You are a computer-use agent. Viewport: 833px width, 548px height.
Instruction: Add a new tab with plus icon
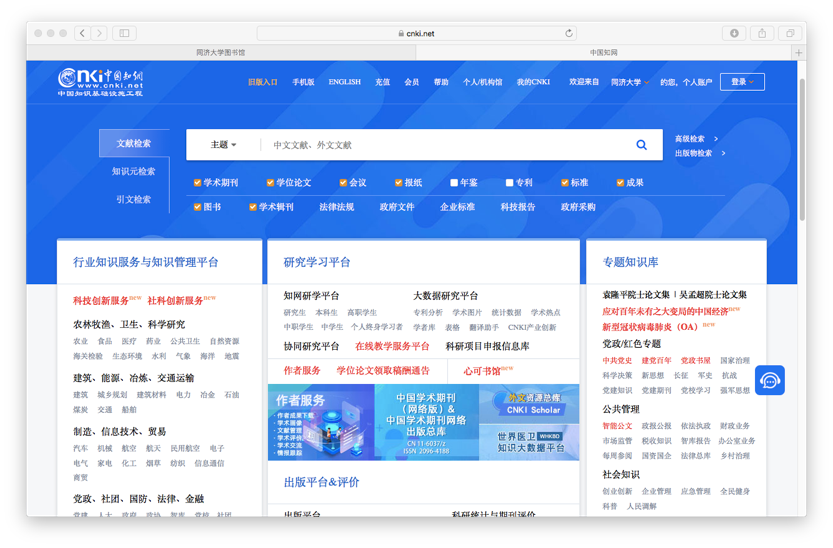[x=798, y=52]
